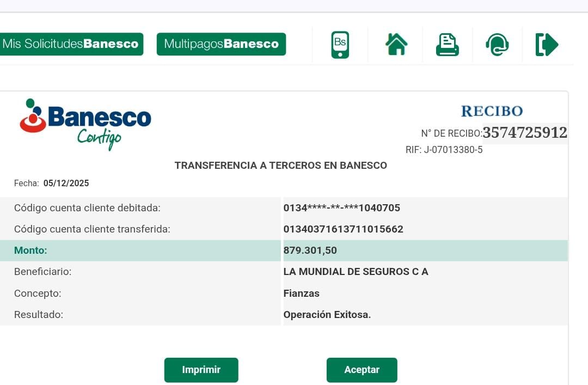The image size is (588, 385).
Task: Click the Operación Exitosa result text
Action: [327, 315]
